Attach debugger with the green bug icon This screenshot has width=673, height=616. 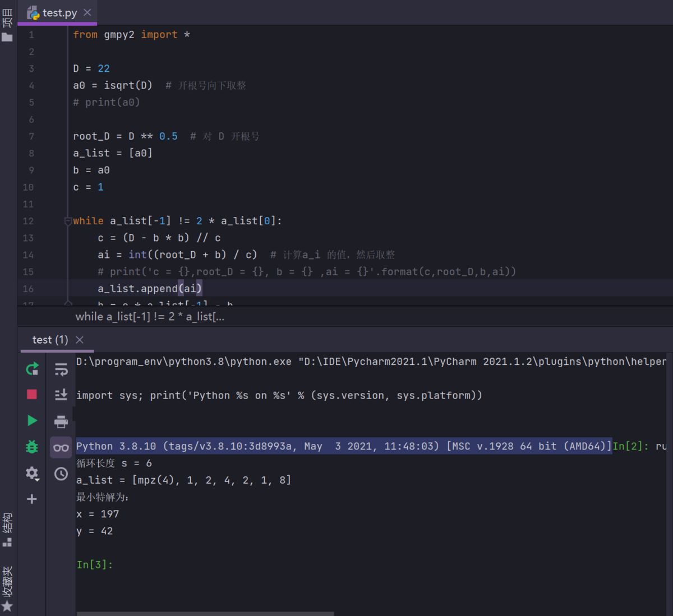(x=32, y=447)
